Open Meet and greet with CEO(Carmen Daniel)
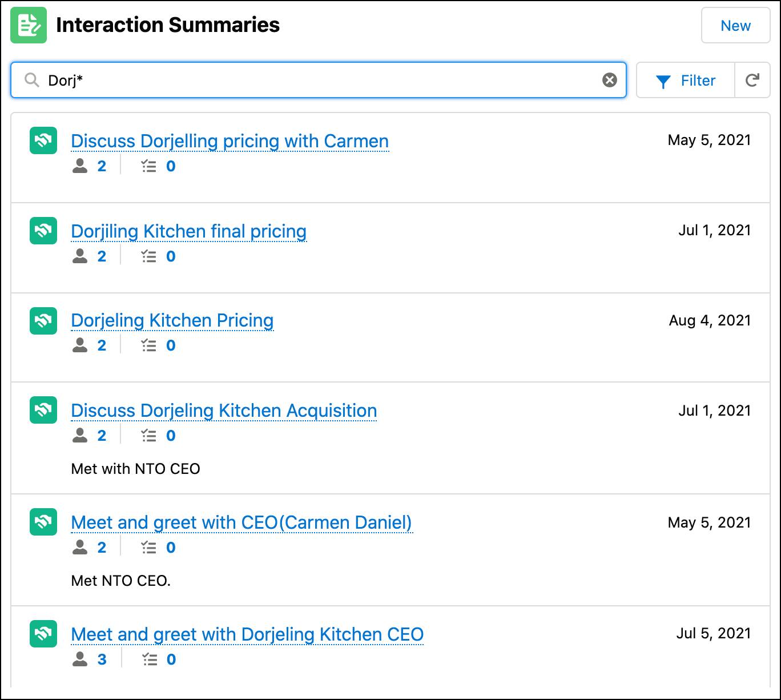Image resolution: width=781 pixels, height=700 pixels. coord(241,522)
